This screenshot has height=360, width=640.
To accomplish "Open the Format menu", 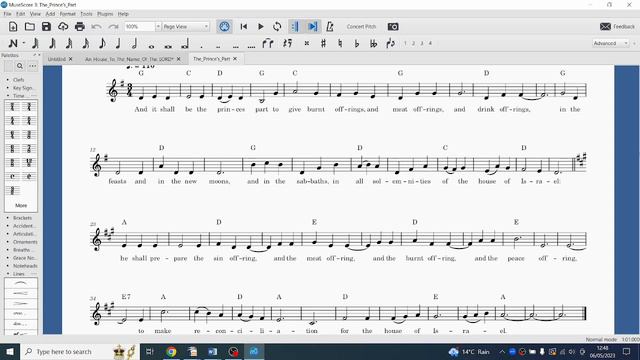I will coord(67,14).
